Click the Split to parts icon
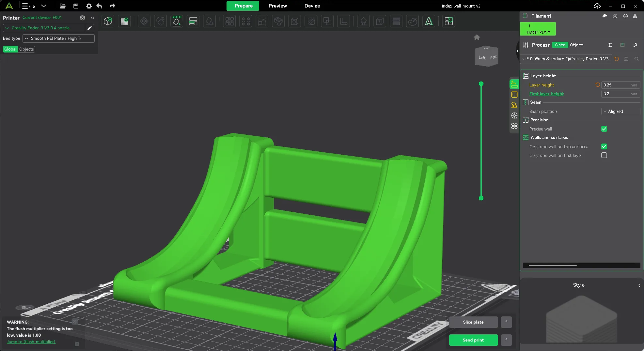 click(x=246, y=22)
